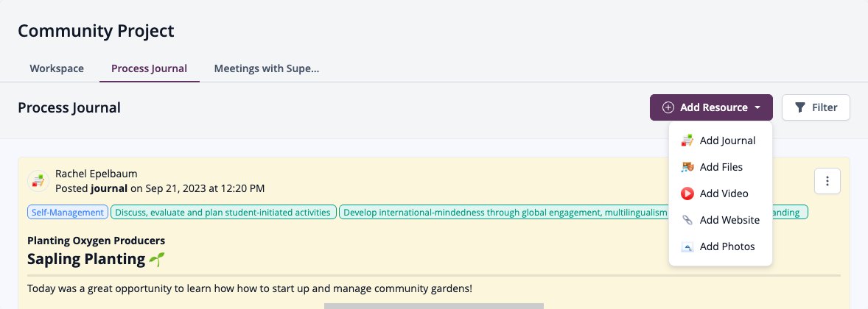Click the Add Photos picture icon
Viewport: 868px width, 309px height.
(x=687, y=246)
